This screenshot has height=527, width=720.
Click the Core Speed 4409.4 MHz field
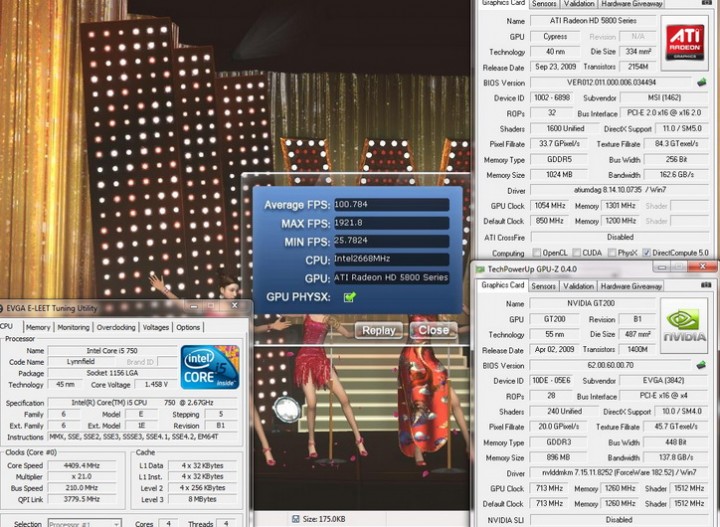[82, 465]
